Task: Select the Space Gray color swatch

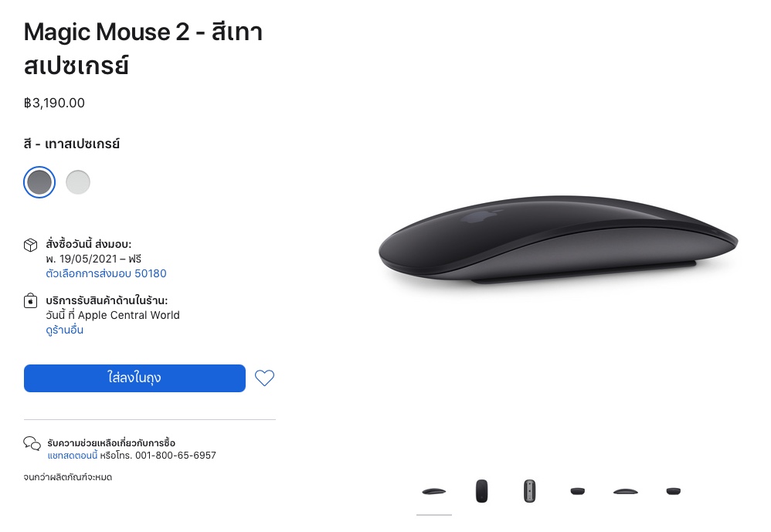Action: pyautogui.click(x=39, y=182)
